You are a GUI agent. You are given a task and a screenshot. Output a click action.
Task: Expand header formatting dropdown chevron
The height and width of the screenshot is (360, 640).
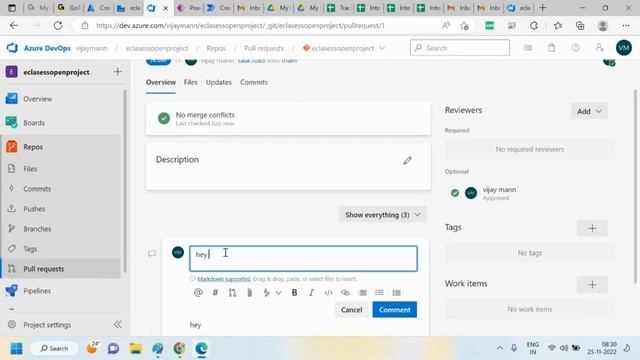click(x=278, y=293)
